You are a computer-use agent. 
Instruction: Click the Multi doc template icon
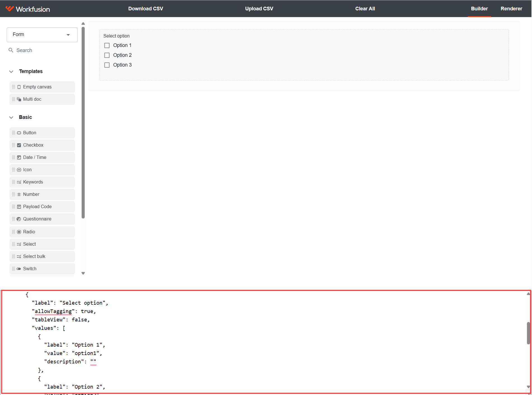pos(19,99)
